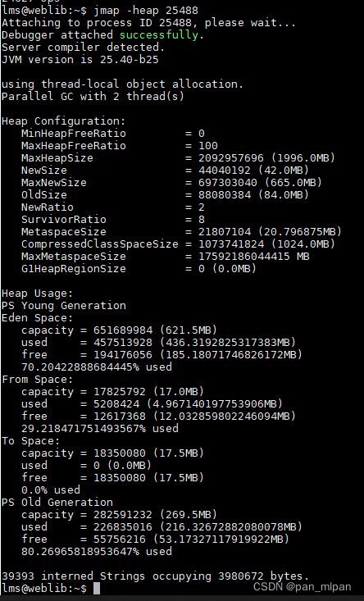Click the MetaspaceSize value line
Screen dimensions: 364x601
pyautogui.click(x=181, y=232)
